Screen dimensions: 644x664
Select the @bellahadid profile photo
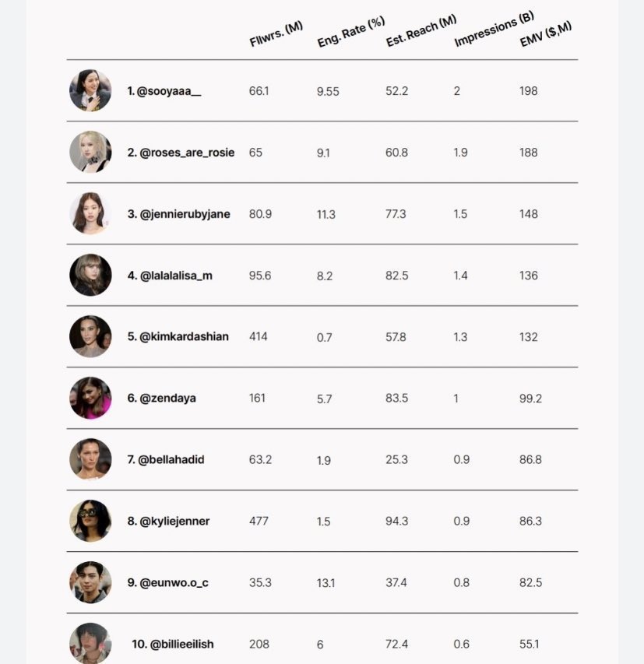pyautogui.click(x=90, y=459)
